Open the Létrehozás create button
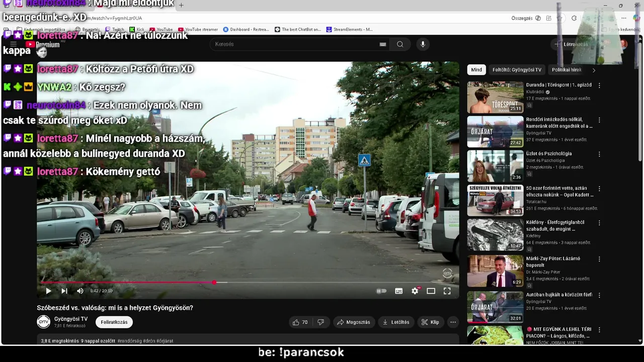Viewport: 644px width, 362px height. coord(572,44)
